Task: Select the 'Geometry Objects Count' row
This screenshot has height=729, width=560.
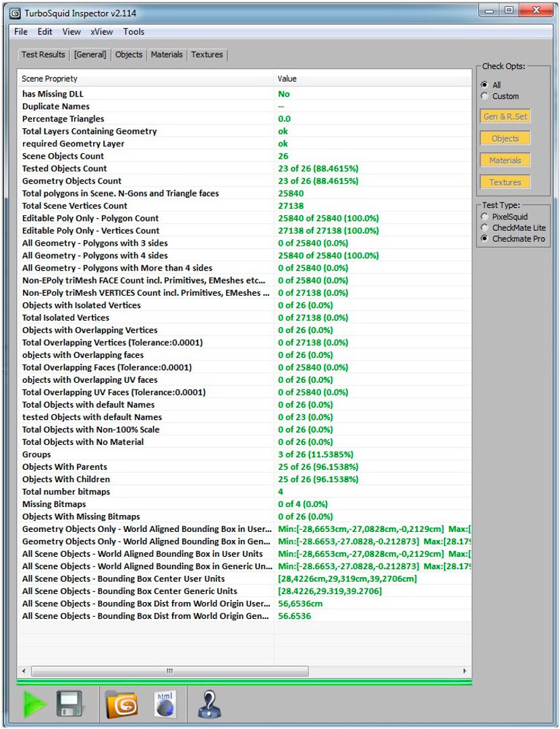Action: coord(244,181)
